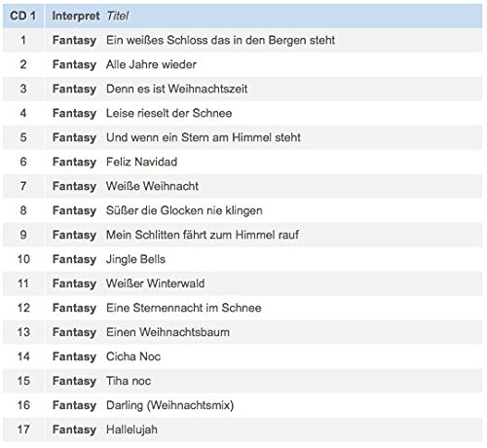Image resolution: width=487 pixels, height=448 pixels.
Task: Click the track "Jingle Bells"
Action: point(135,259)
